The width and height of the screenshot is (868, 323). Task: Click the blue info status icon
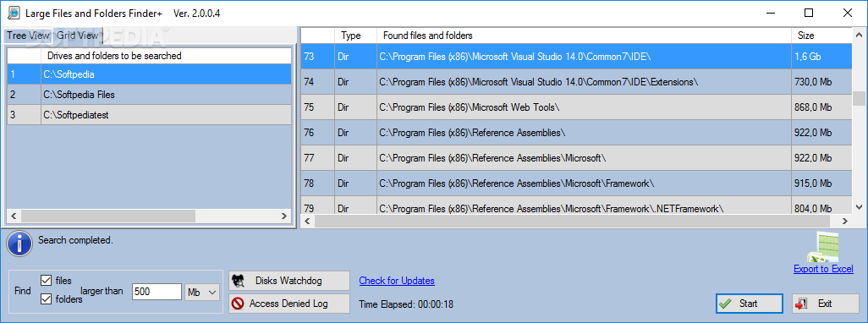pos(19,244)
